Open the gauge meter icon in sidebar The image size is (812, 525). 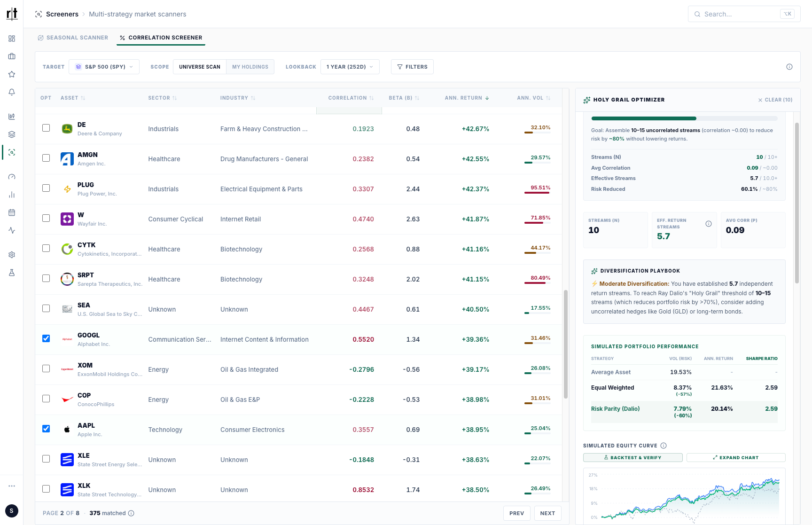12,177
